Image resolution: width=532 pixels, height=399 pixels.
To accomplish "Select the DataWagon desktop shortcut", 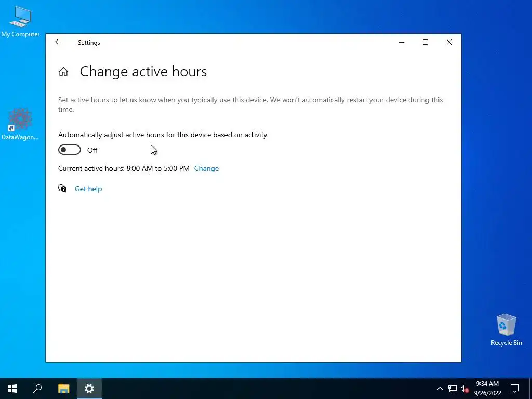I will [x=20, y=124].
